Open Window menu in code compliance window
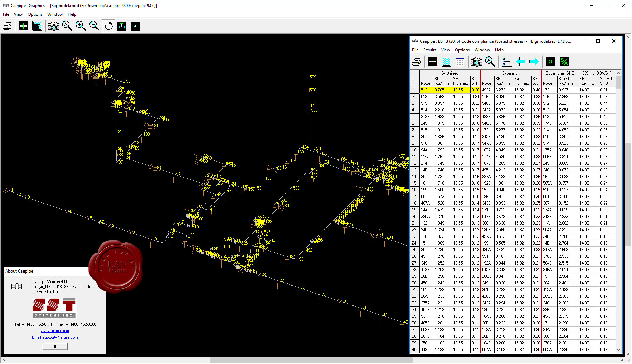 click(482, 50)
